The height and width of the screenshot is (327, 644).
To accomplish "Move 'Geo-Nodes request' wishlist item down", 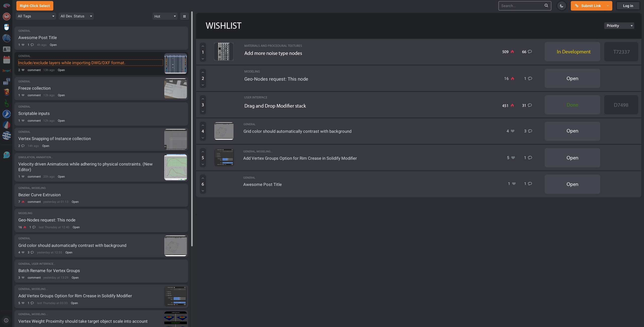I will 203,85.
